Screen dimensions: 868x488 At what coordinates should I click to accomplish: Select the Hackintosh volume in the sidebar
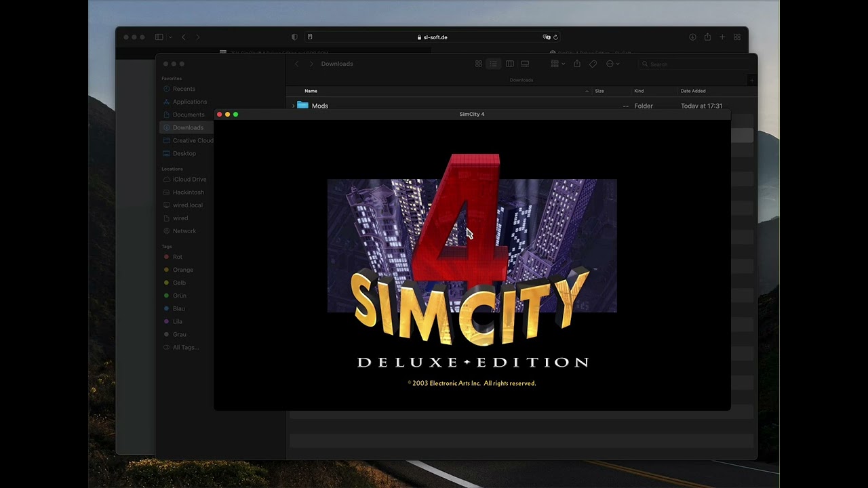pos(188,192)
